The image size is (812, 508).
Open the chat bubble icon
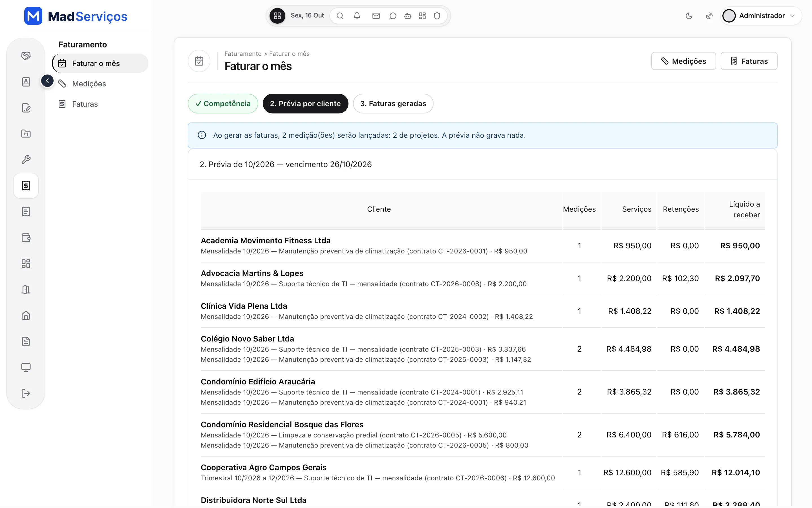[392, 16]
